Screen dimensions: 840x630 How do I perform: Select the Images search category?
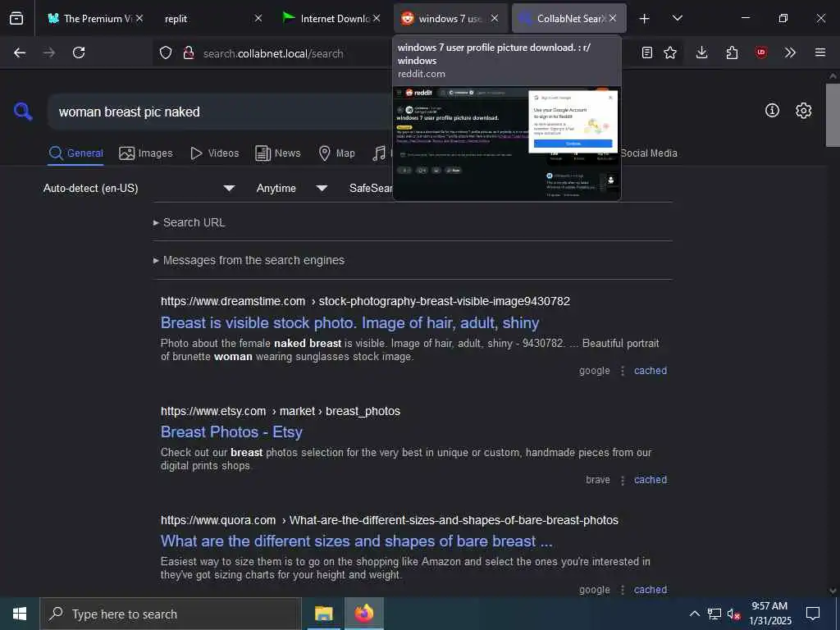pyautogui.click(x=146, y=153)
